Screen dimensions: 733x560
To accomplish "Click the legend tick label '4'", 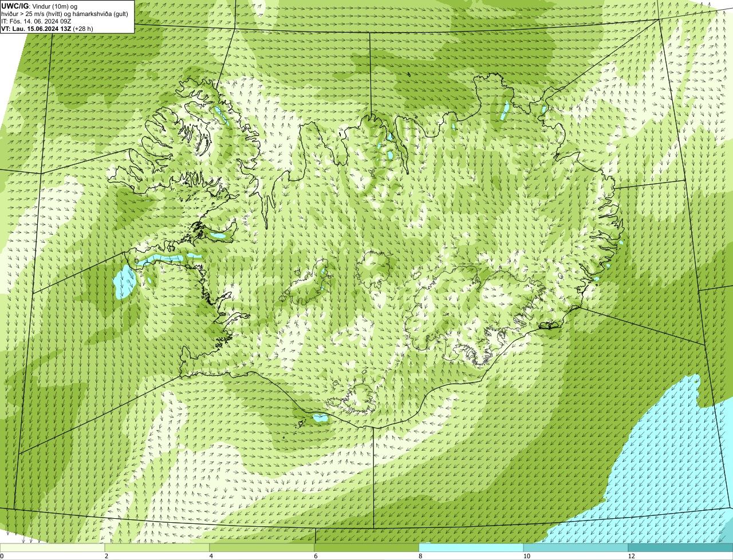I will click(x=211, y=556).
